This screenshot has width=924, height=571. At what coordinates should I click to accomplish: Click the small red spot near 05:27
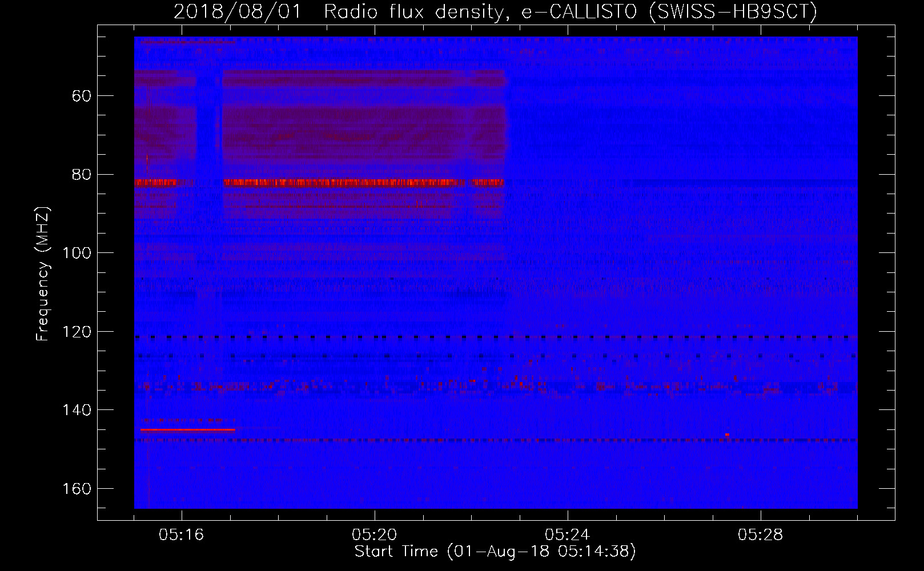click(x=727, y=435)
